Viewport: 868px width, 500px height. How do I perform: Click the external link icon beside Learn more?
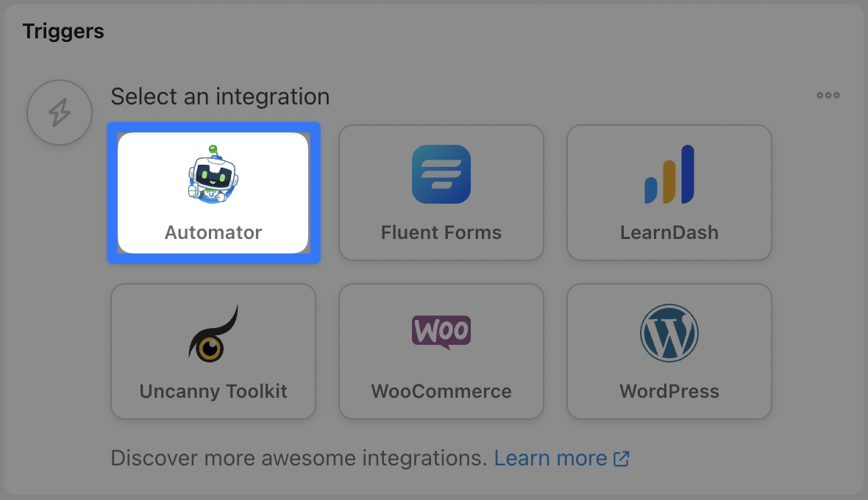[x=622, y=457]
